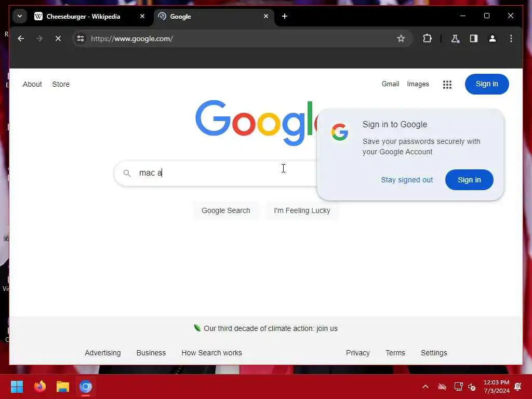Click the top-right Sign in button
The width and height of the screenshot is (532, 399).
(x=486, y=84)
